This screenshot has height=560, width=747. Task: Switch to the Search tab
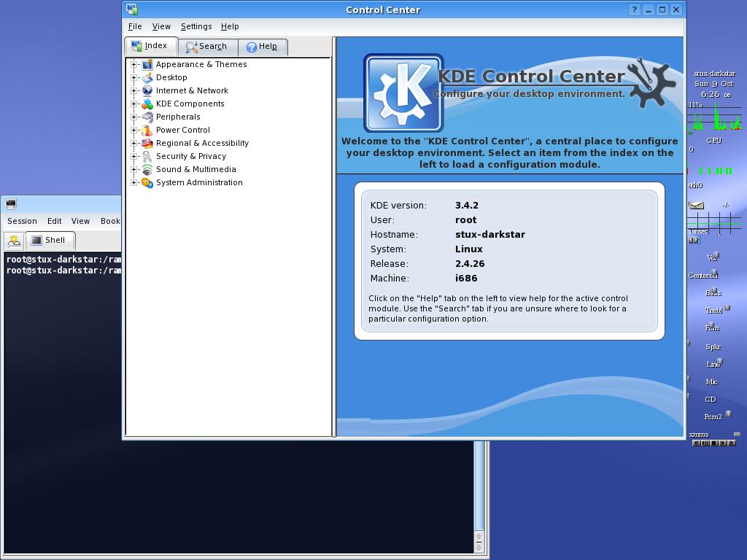click(x=207, y=47)
